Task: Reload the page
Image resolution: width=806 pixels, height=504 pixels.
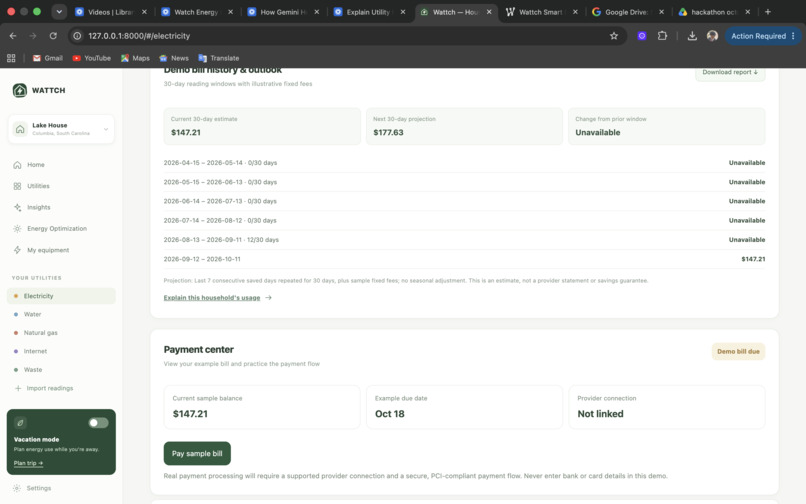Action: coord(53,36)
